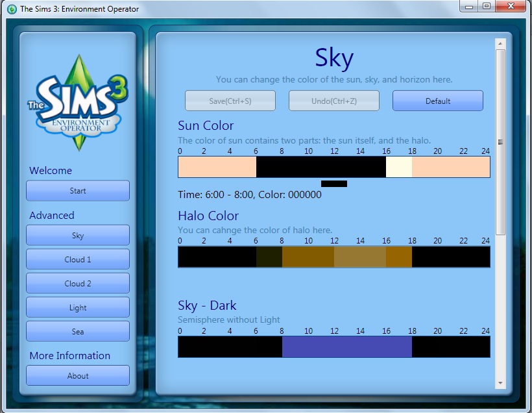
Task: Select Sky Dark black segment 0 to 8
Action: (230, 347)
